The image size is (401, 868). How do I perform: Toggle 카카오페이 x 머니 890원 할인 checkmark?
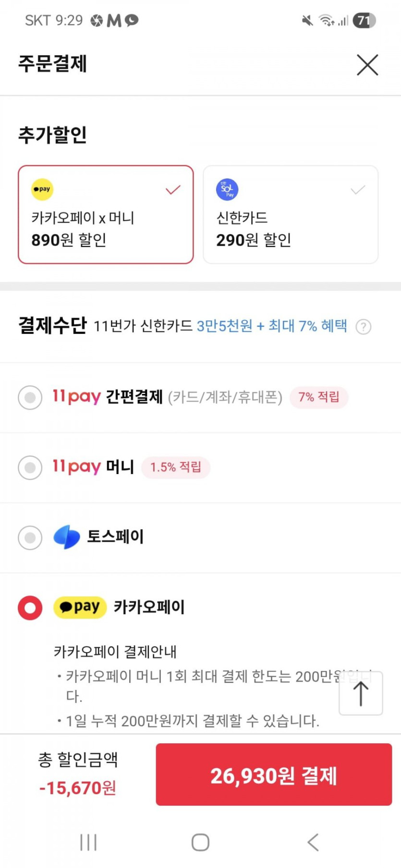(x=173, y=190)
